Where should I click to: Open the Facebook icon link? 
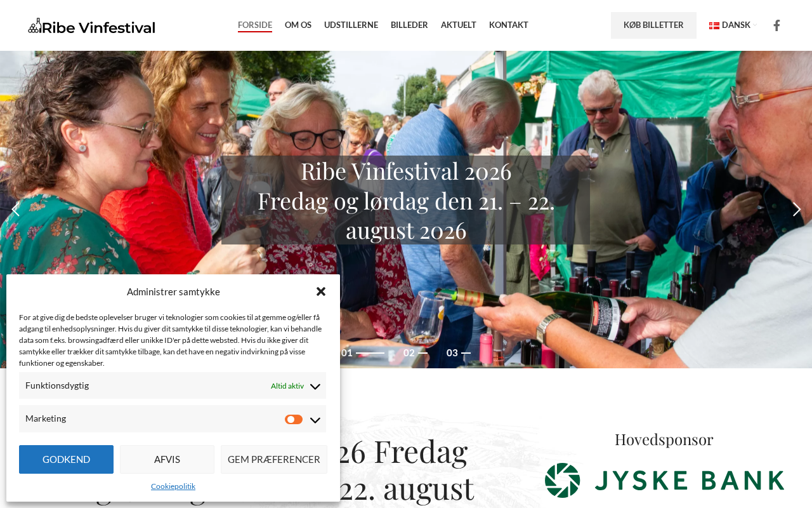pyautogui.click(x=776, y=25)
